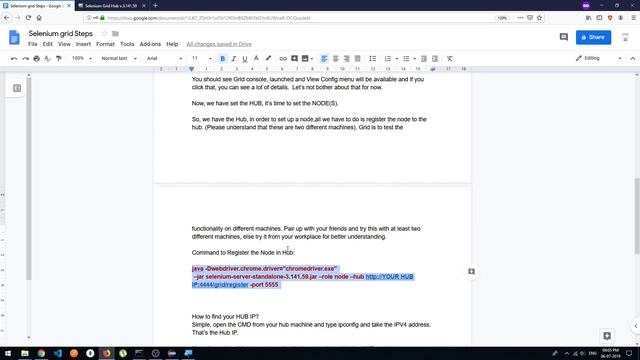Open the font size dropdown
This screenshot has height=360, width=640.
pyautogui.click(x=202, y=59)
